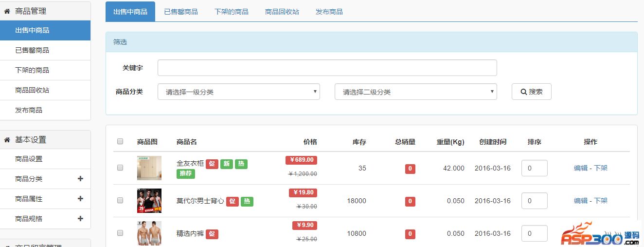644x247 pixels.
Task: Click the sort order field for 全友衣柜
Action: (x=535, y=168)
